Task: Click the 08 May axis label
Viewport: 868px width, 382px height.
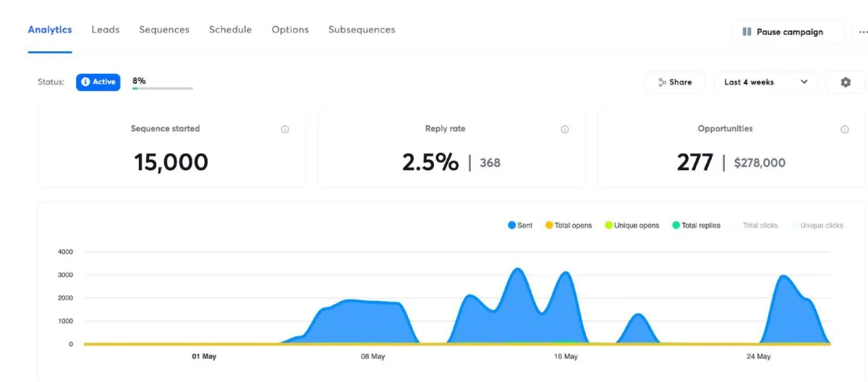Action: (x=373, y=357)
